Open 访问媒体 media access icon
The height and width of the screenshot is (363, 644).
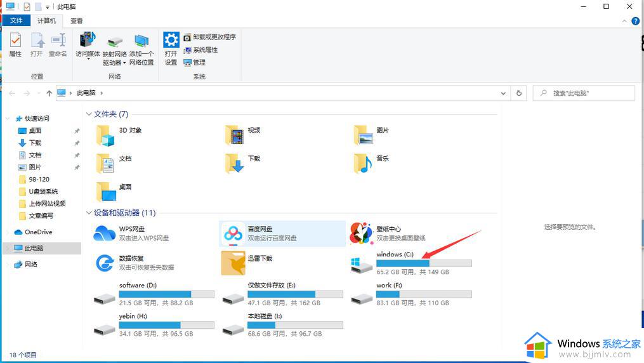click(88, 40)
